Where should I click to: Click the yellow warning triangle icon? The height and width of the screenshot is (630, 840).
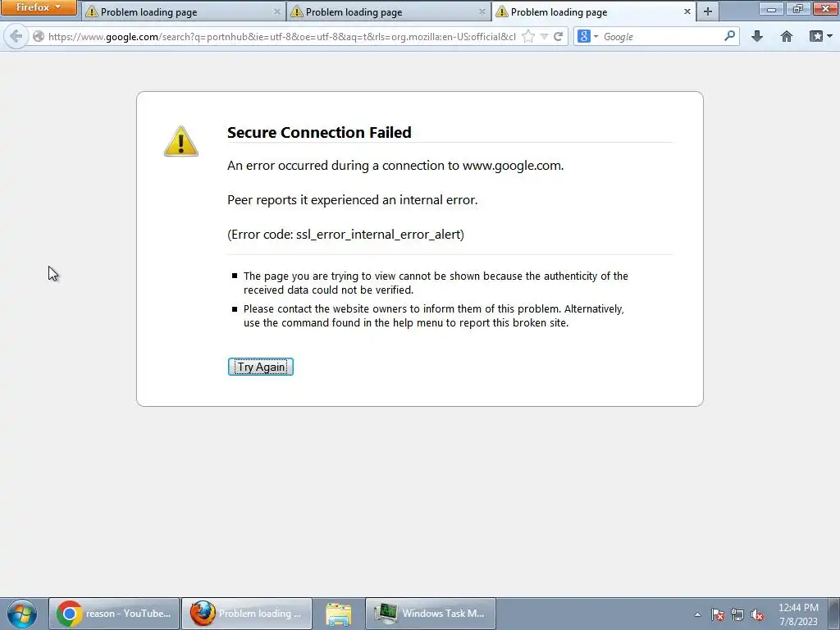(x=181, y=141)
